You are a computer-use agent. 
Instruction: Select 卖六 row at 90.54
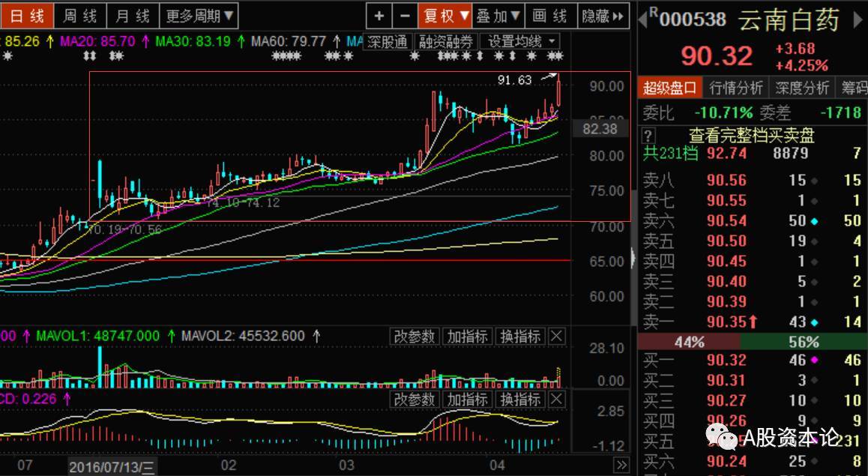click(x=752, y=221)
